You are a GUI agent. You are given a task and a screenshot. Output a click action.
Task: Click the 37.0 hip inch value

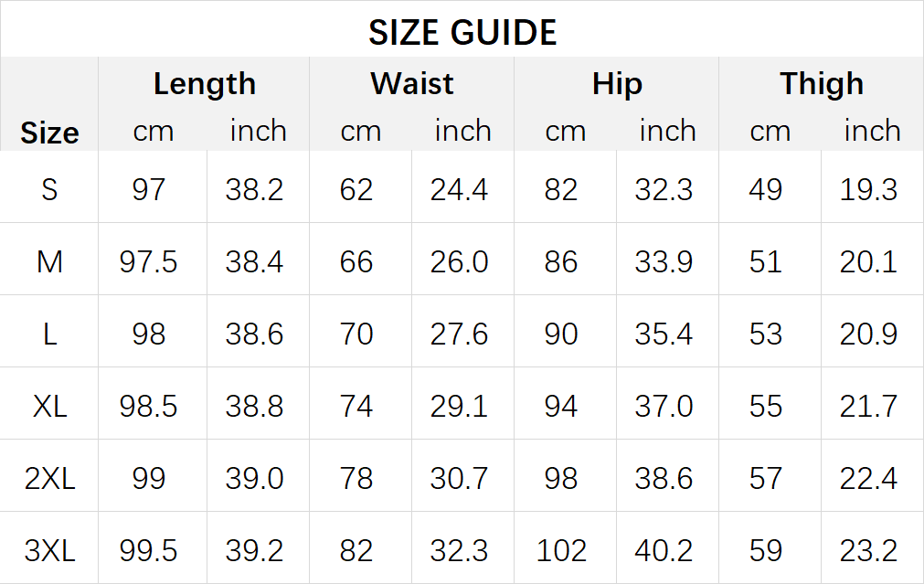[664, 406]
